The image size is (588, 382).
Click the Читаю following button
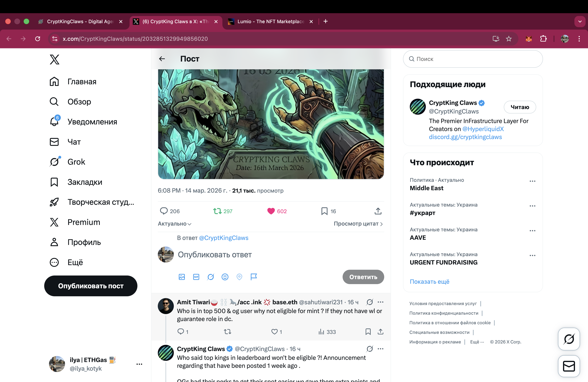point(520,107)
